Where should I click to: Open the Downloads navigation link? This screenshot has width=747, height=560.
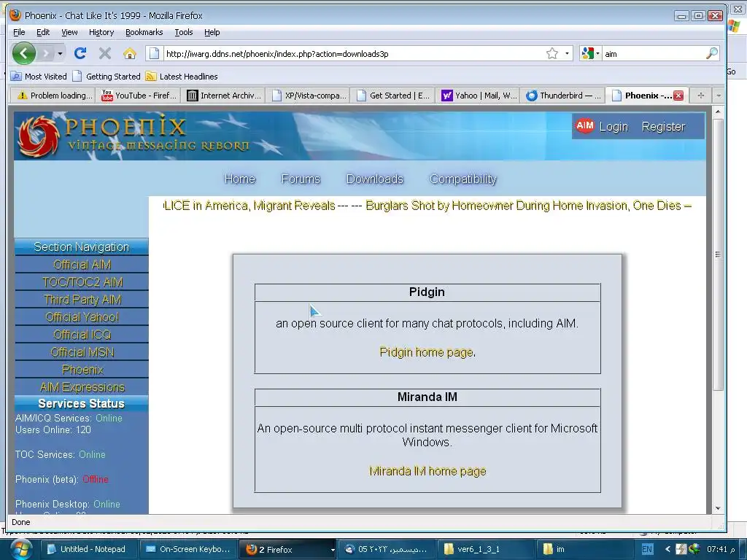pyautogui.click(x=374, y=179)
